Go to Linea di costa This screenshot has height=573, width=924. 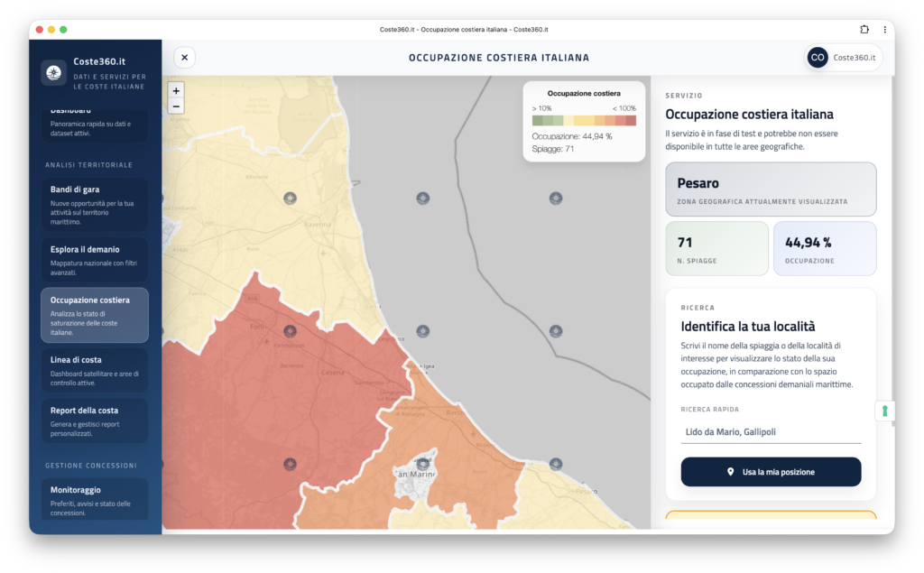pos(94,371)
